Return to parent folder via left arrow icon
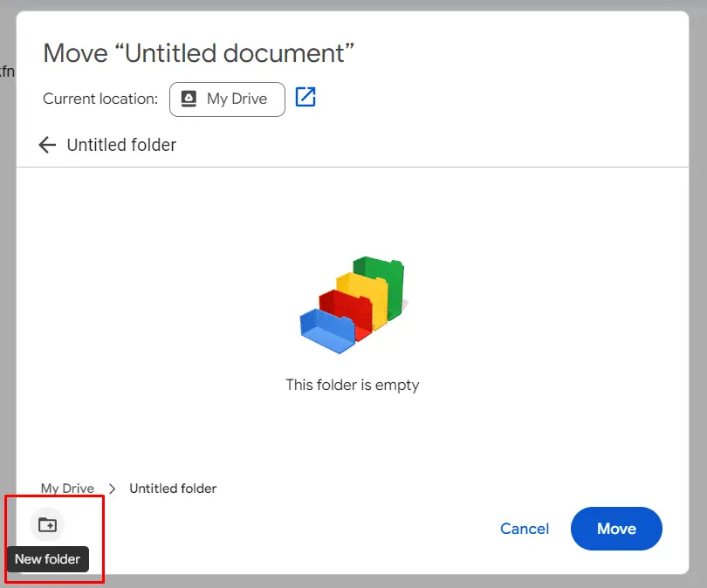The height and width of the screenshot is (588, 707). click(x=46, y=145)
